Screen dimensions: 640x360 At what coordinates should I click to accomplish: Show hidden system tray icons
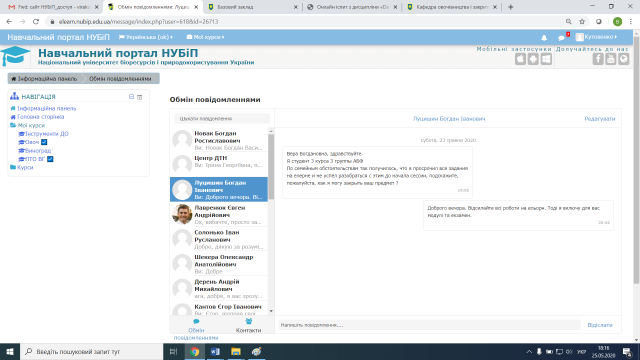pyautogui.click(x=529, y=351)
